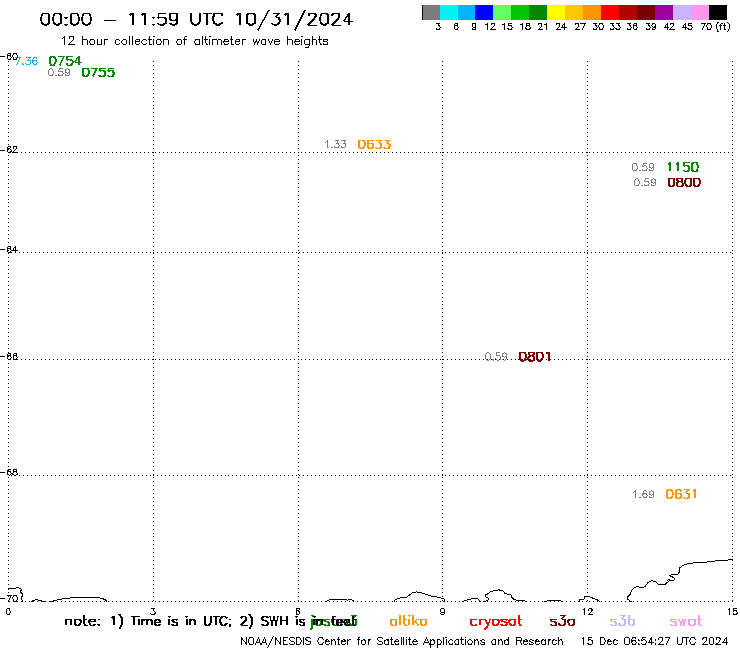The width and height of the screenshot is (740, 650).
Task: Click the pure blue swatch in the color bar
Action: click(x=484, y=12)
